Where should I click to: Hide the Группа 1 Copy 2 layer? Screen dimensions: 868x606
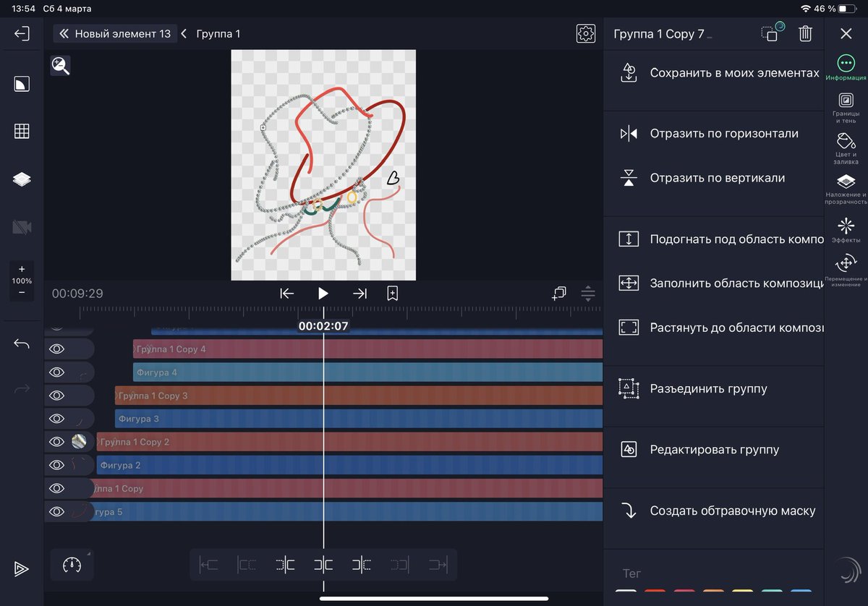pos(56,442)
